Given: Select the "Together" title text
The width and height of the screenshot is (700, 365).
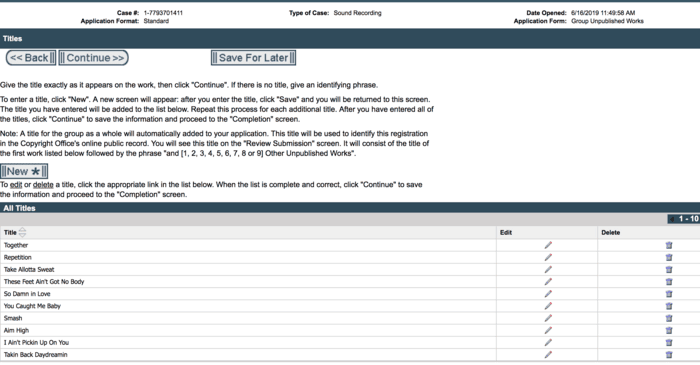Looking at the screenshot, I should pos(16,245).
